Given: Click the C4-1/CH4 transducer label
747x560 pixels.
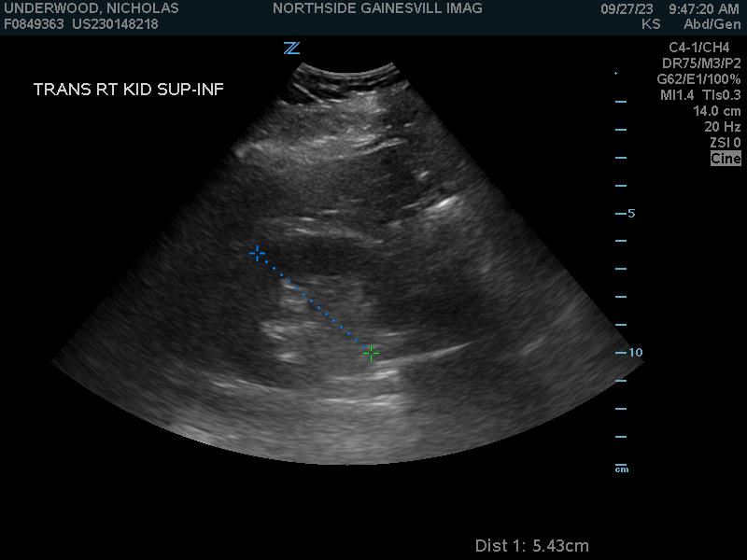Looking at the screenshot, I should (704, 48).
